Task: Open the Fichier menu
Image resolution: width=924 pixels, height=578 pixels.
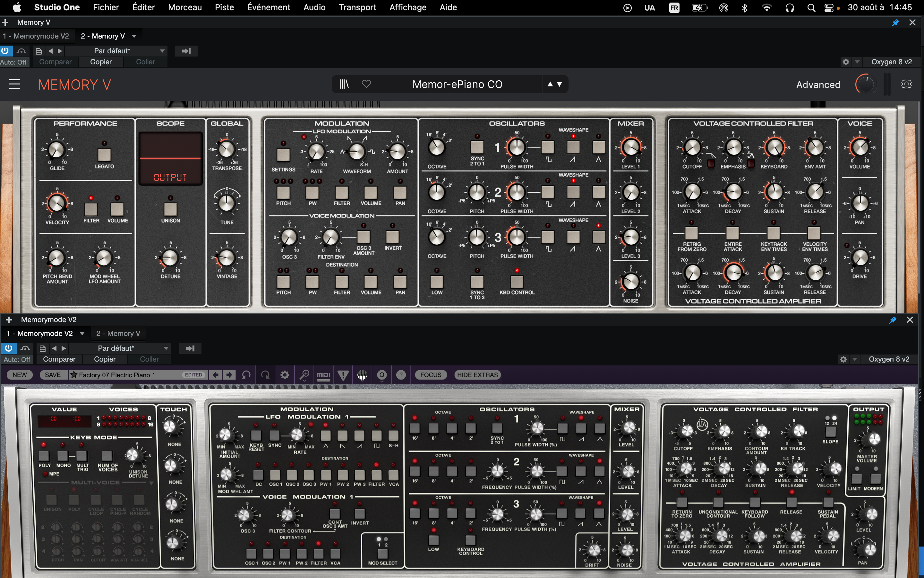Action: pyautogui.click(x=106, y=8)
